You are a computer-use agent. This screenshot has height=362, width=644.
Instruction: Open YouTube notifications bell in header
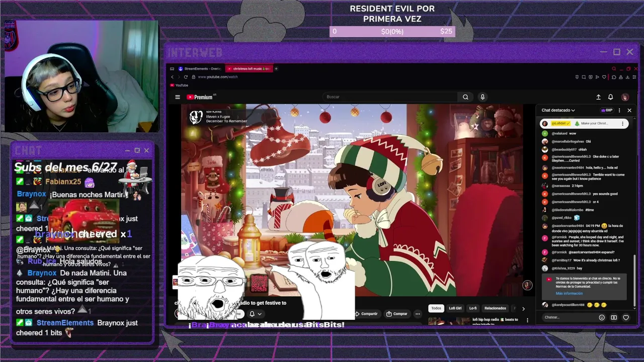point(610,97)
